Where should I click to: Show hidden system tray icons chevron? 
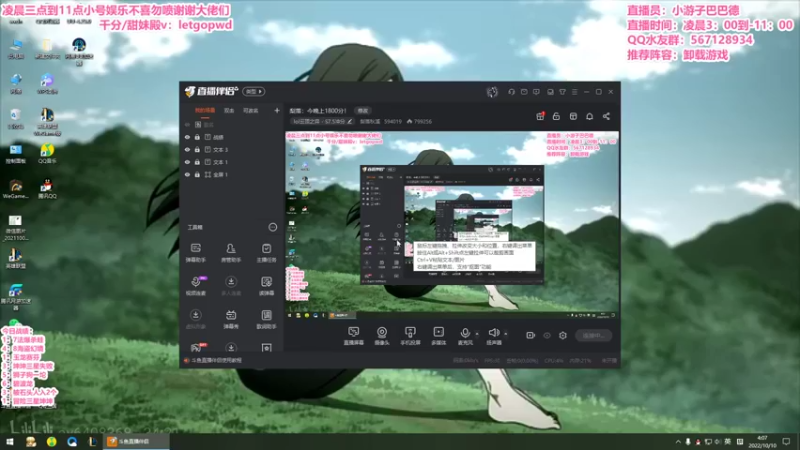click(x=678, y=441)
